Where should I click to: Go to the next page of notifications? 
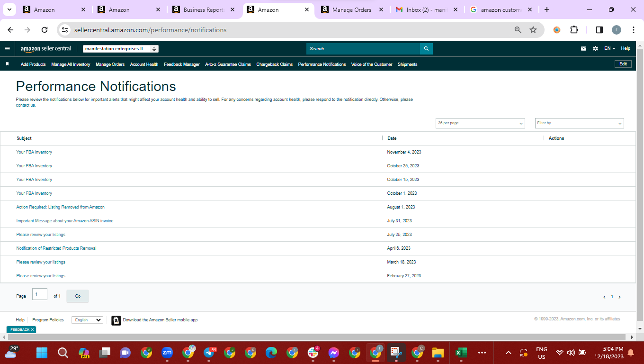coord(619,297)
